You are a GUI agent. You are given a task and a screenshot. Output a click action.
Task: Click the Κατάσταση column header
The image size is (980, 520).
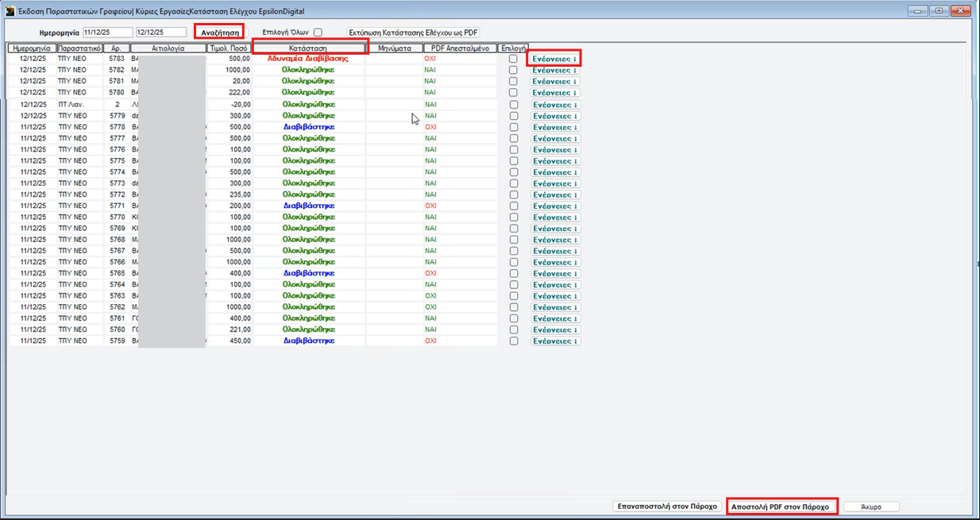308,48
